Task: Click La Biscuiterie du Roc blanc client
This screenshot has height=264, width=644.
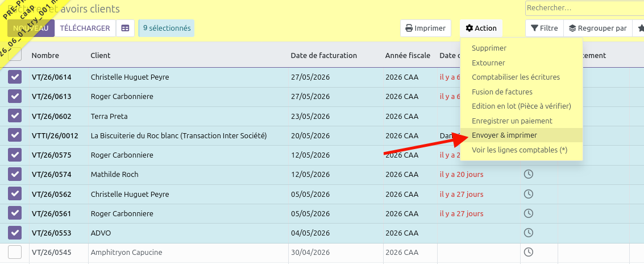Action: (178, 136)
